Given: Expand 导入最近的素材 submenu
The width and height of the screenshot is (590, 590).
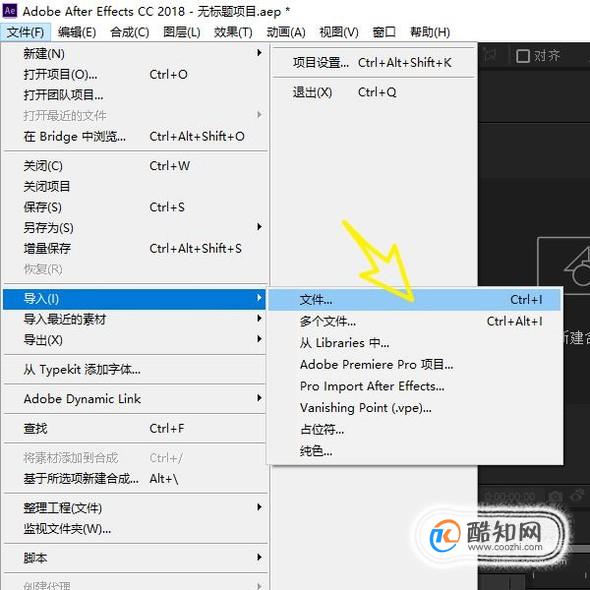Looking at the screenshot, I should click(135, 319).
